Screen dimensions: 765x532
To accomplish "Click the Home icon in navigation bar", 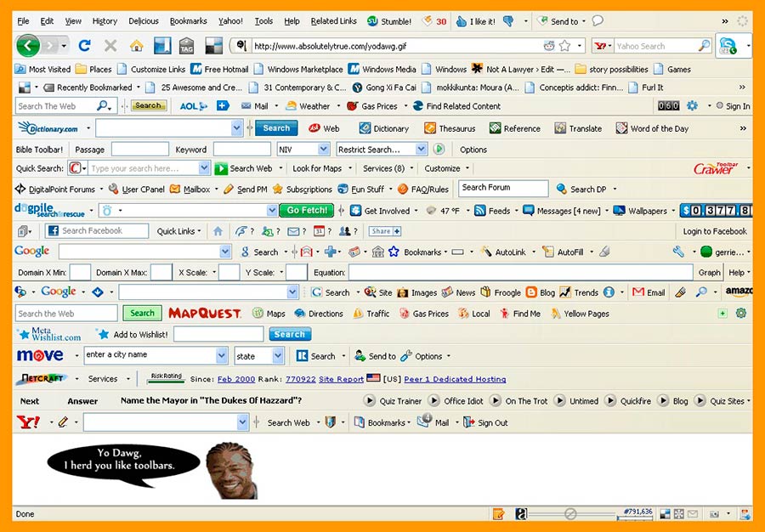I will [x=136, y=46].
